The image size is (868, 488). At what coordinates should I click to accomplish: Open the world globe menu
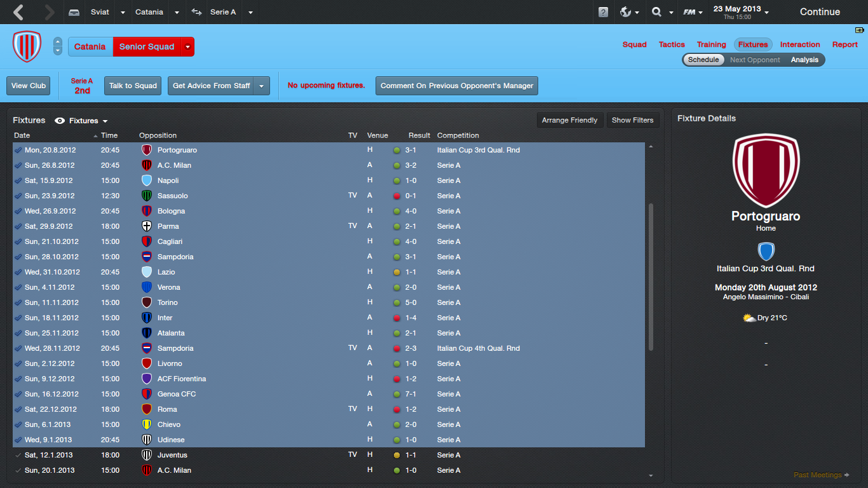[x=628, y=12]
